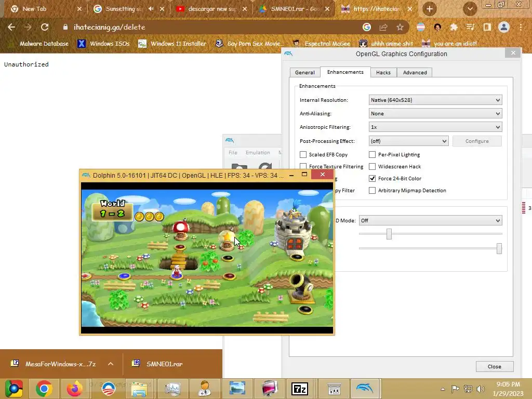The height and width of the screenshot is (399, 532).
Task: Click the Obama logo taskbar icon
Action: [x=109, y=389]
